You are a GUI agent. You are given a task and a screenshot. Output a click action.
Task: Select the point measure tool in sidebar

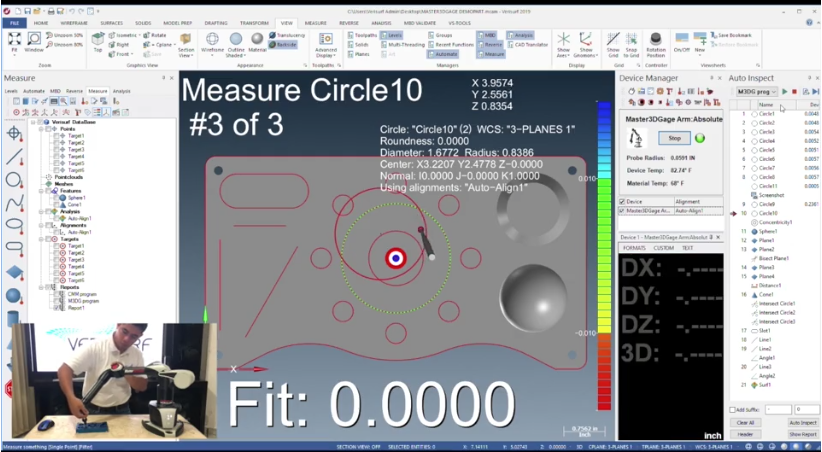coord(14,133)
